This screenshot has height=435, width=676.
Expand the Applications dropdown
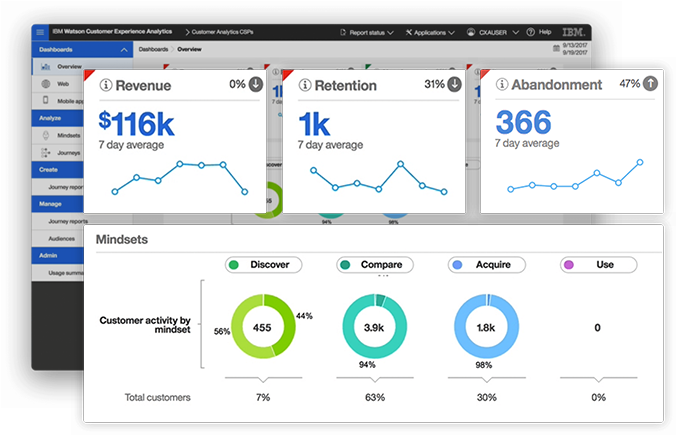[451, 33]
